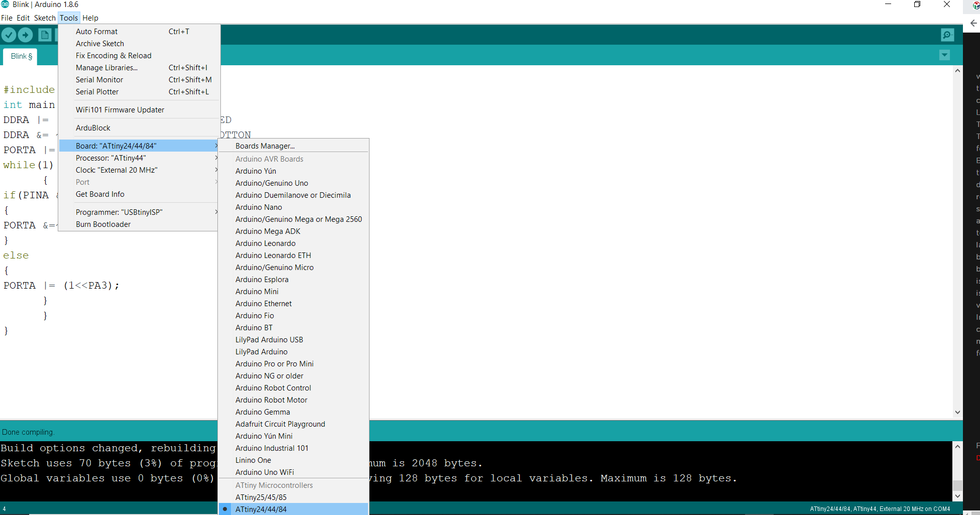This screenshot has width=980, height=515.
Task: Select the ATtiny25/45/85 board
Action: coord(293,497)
